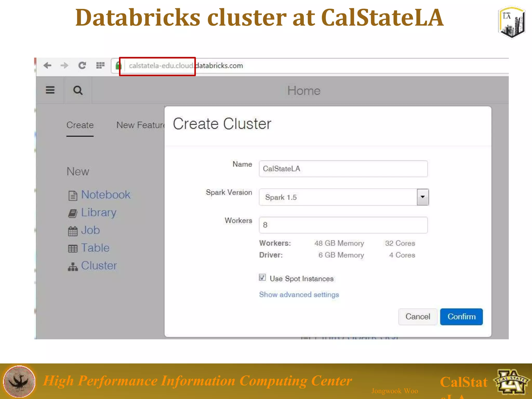This screenshot has width=532, height=399.
Task: Open the Table link
Action: point(95,248)
